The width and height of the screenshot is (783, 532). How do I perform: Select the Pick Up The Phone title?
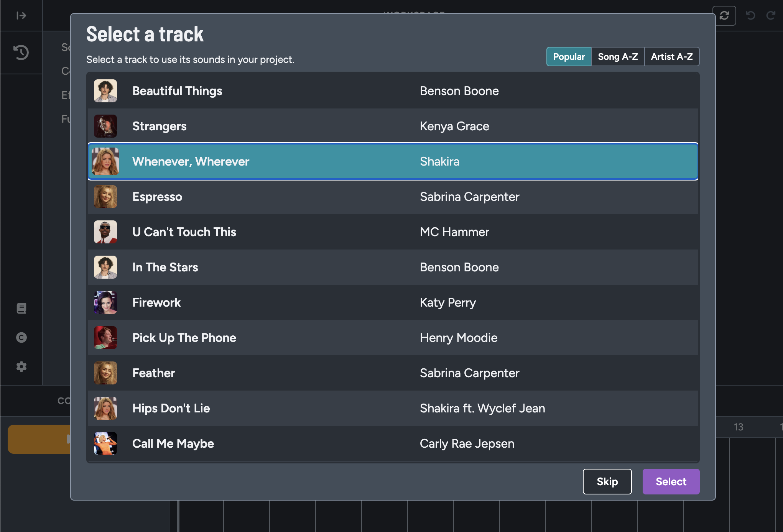pyautogui.click(x=184, y=338)
